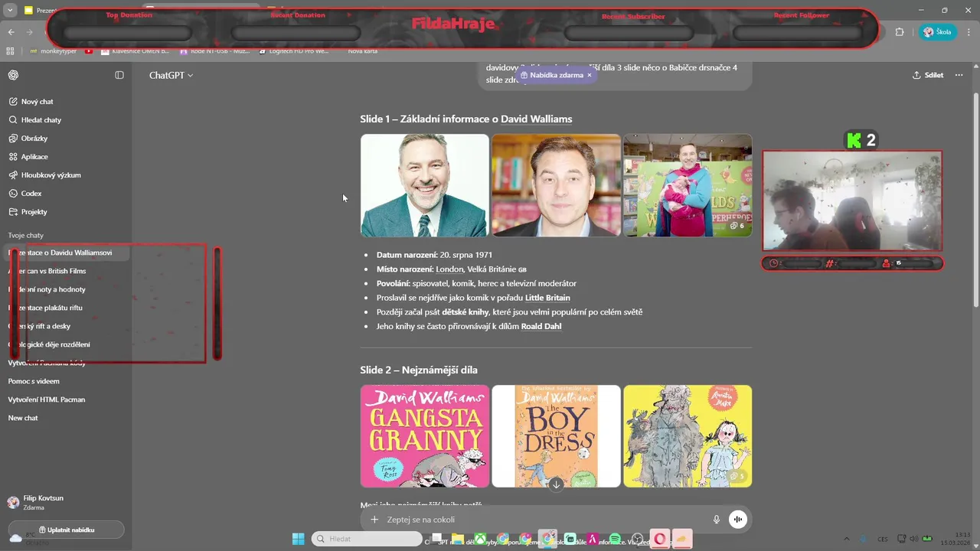Click the plus attach icon in composer
This screenshot has width=980, height=551.
pyautogui.click(x=374, y=520)
